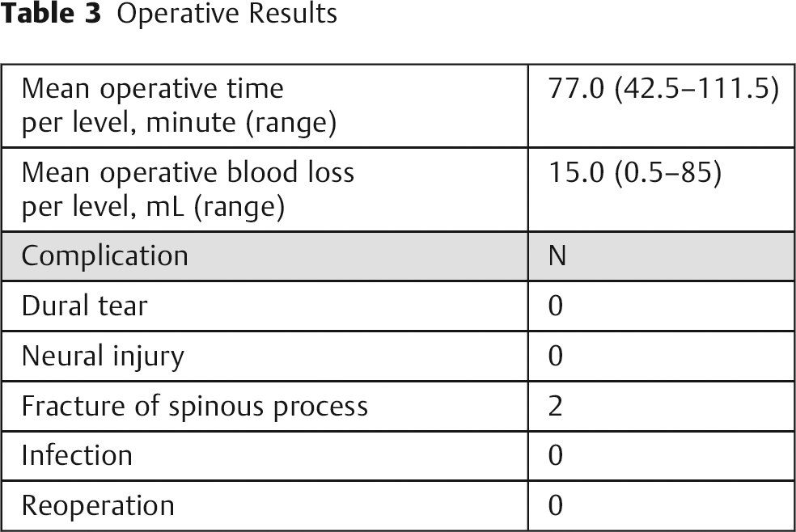Click the value 77.0 (42.5–111.5)

pyautogui.click(x=663, y=88)
